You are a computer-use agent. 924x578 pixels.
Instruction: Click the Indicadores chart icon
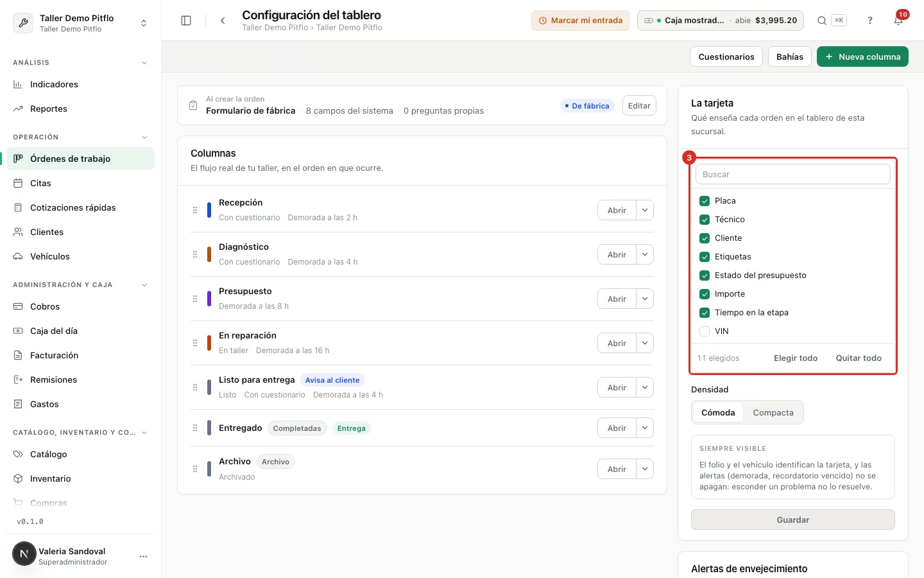(18, 84)
